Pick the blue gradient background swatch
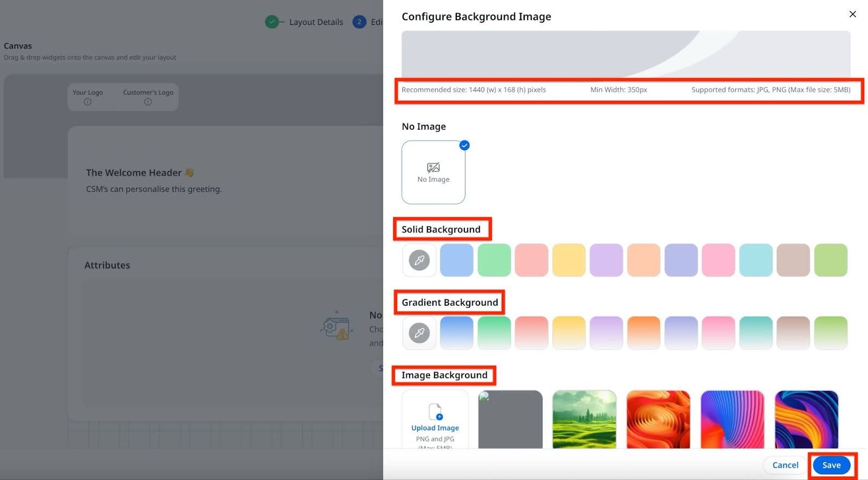The height and width of the screenshot is (480, 868). [457, 333]
